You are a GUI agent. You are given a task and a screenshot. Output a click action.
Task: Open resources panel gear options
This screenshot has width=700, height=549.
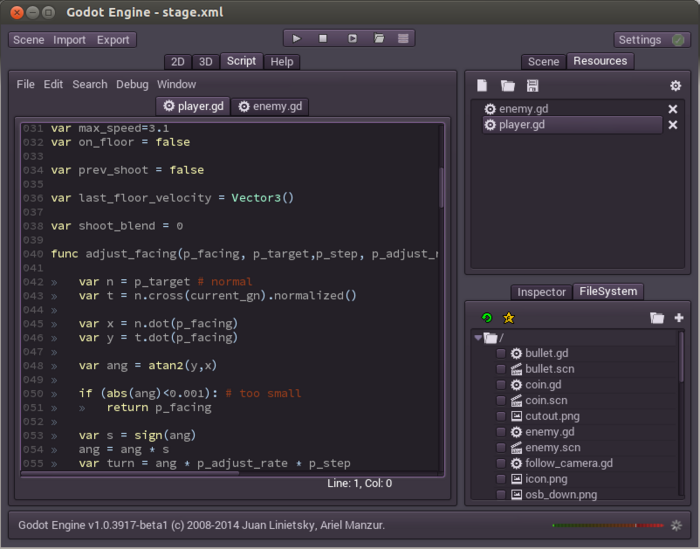coord(675,85)
